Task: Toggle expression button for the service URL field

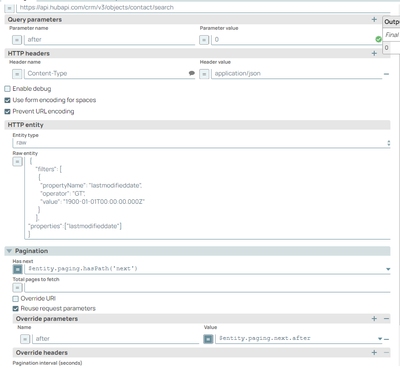Action: pyautogui.click(x=9, y=8)
